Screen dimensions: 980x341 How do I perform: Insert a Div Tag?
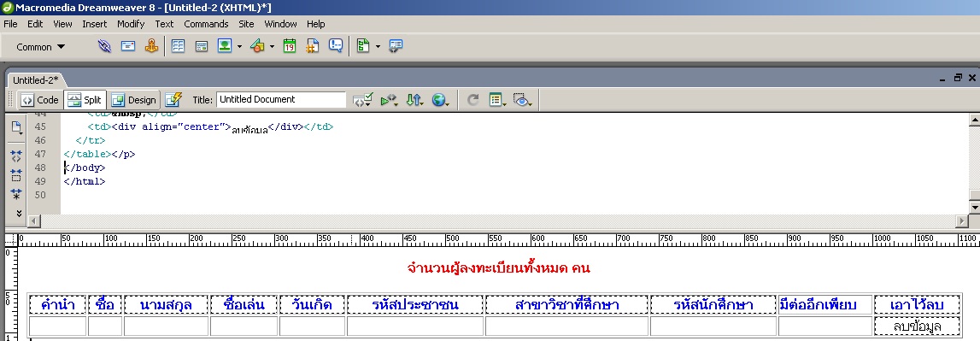202,46
